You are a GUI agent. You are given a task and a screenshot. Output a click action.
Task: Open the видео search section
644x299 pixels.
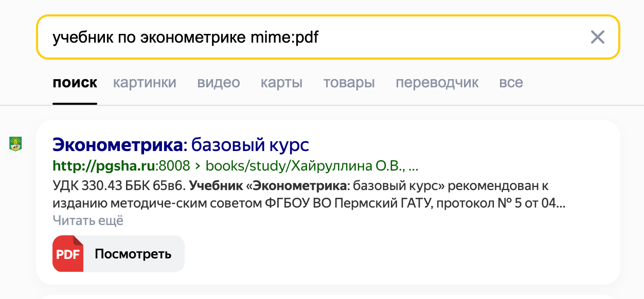(218, 82)
